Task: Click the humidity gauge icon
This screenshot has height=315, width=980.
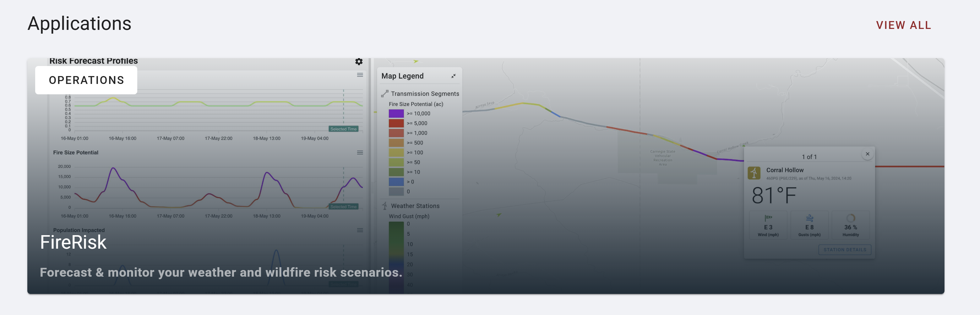Action: click(850, 218)
